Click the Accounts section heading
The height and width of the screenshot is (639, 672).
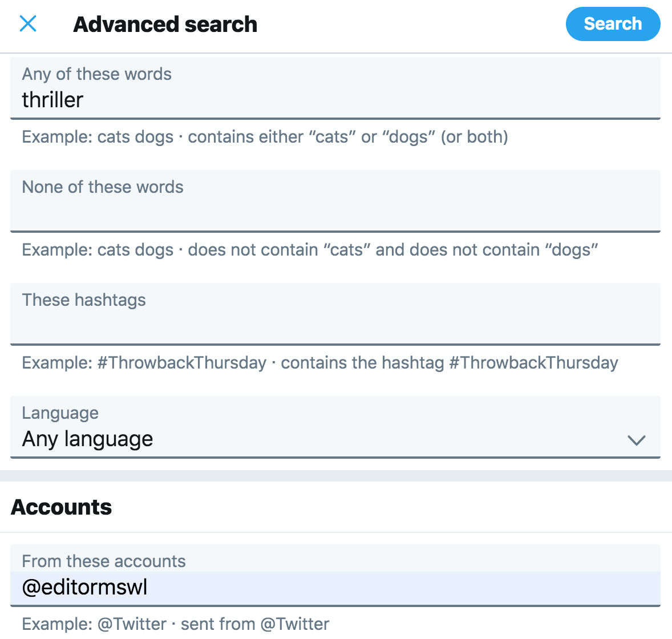[x=61, y=507]
